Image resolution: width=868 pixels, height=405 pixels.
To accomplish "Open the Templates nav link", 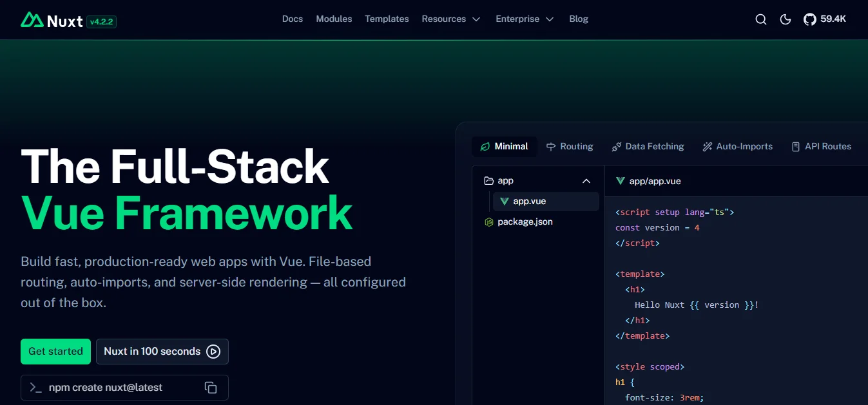I will (x=387, y=19).
